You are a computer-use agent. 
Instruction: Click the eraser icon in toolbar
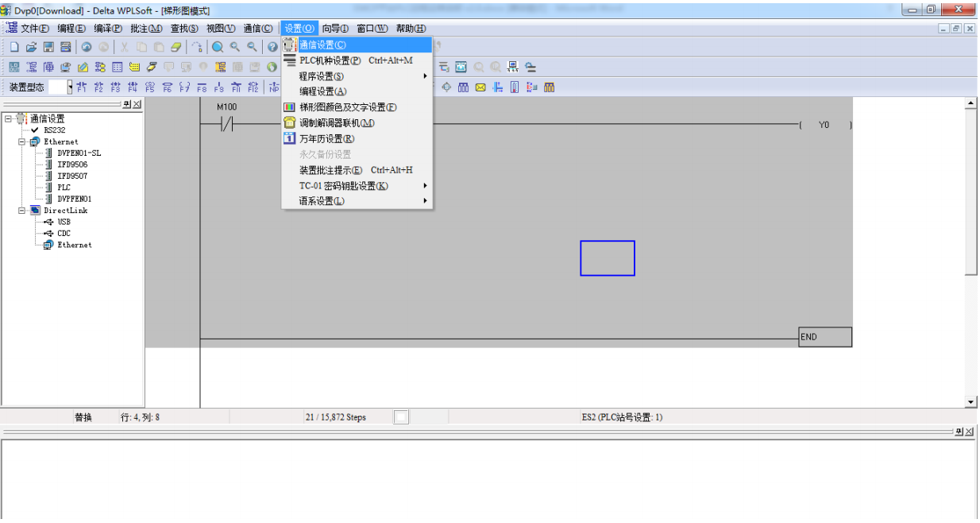177,47
